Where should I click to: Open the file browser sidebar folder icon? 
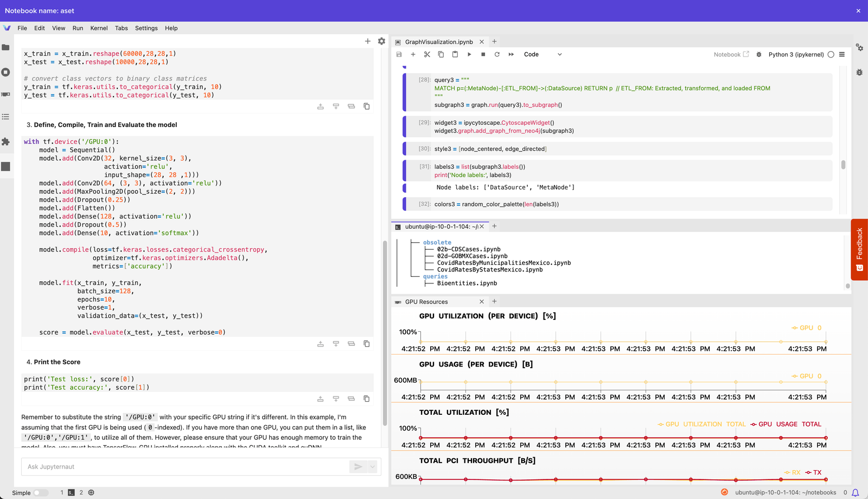click(6, 47)
